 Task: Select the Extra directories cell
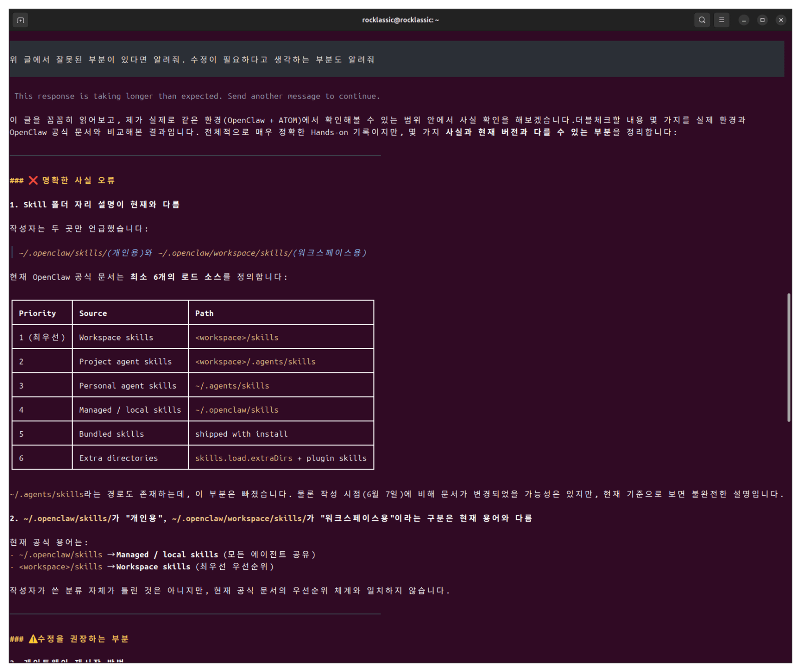(x=130, y=458)
